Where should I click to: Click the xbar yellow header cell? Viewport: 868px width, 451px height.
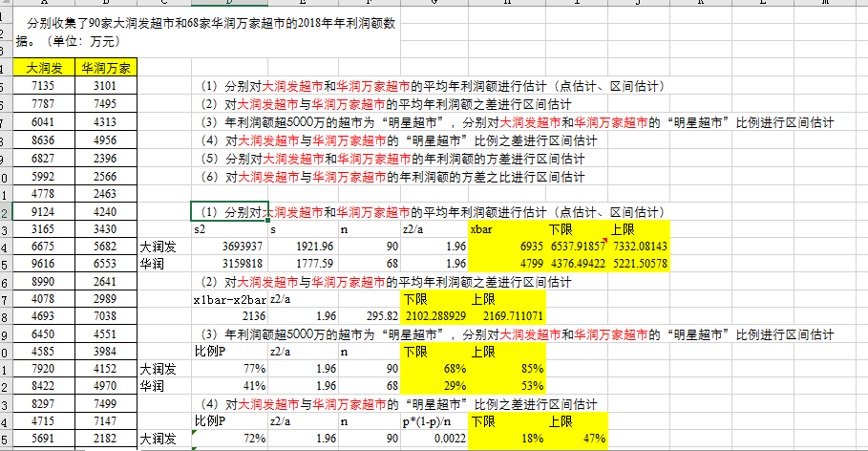[x=507, y=229]
